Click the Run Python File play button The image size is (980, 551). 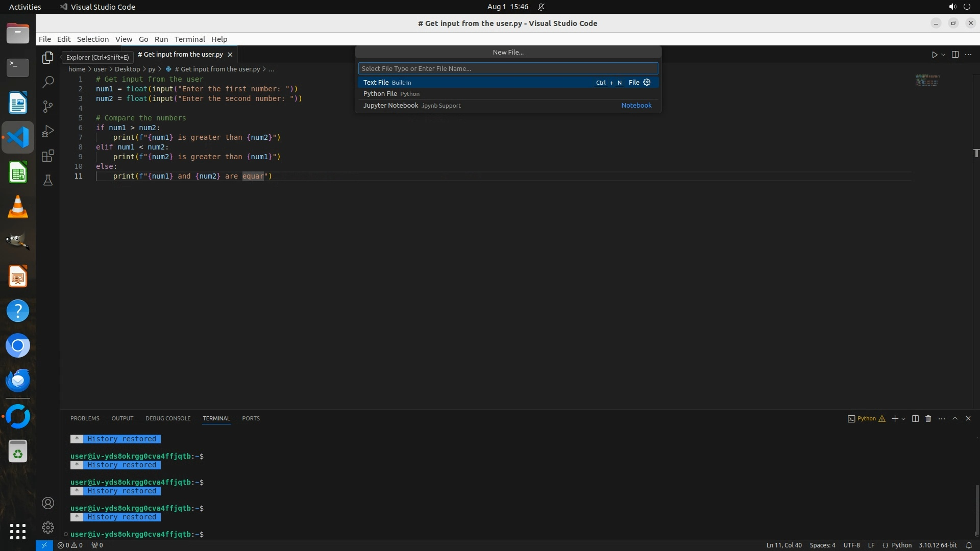point(934,55)
